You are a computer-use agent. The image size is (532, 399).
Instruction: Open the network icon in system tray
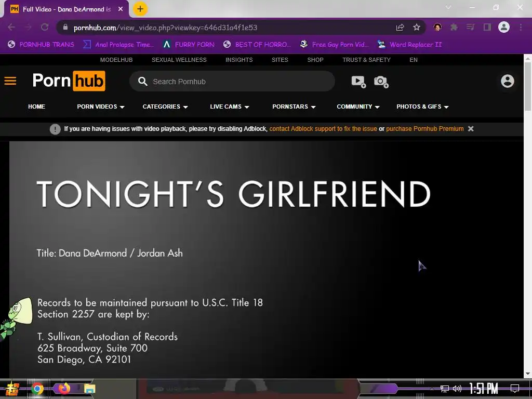click(445, 389)
